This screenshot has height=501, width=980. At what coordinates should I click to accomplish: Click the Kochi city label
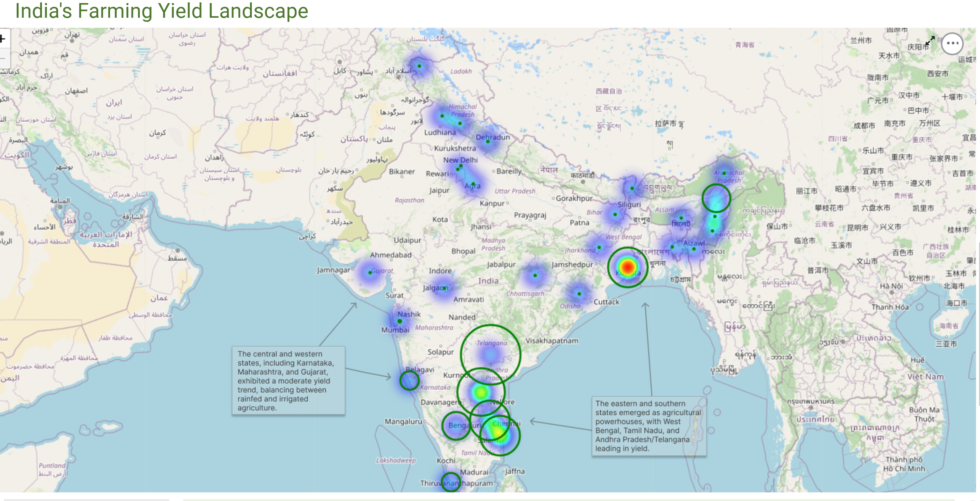click(x=446, y=461)
